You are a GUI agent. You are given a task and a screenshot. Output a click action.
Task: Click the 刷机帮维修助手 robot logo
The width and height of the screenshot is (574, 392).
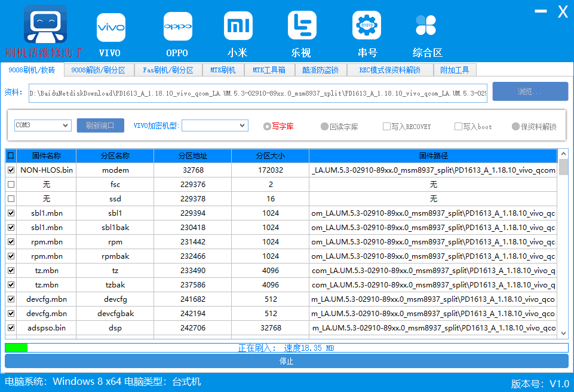[x=45, y=24]
